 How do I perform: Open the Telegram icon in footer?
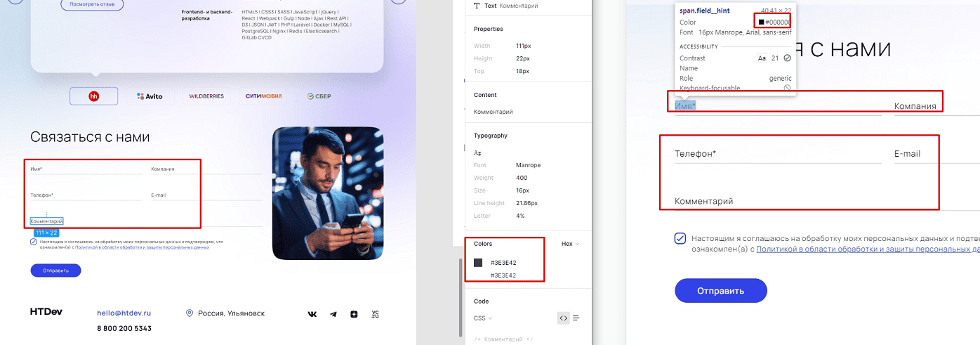[333, 314]
